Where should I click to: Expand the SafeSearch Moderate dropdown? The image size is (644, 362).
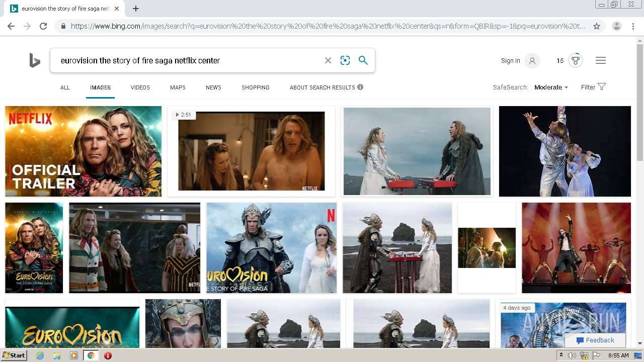click(551, 87)
